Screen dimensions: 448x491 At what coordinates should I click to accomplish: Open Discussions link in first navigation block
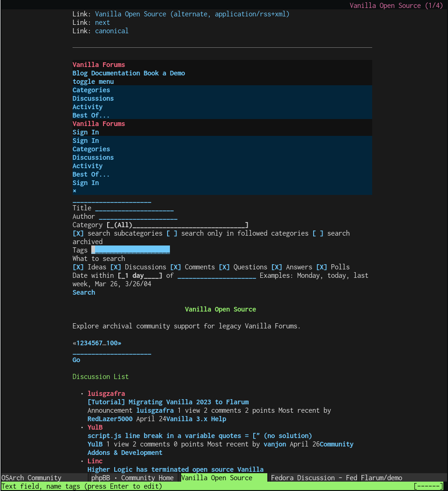(93, 99)
